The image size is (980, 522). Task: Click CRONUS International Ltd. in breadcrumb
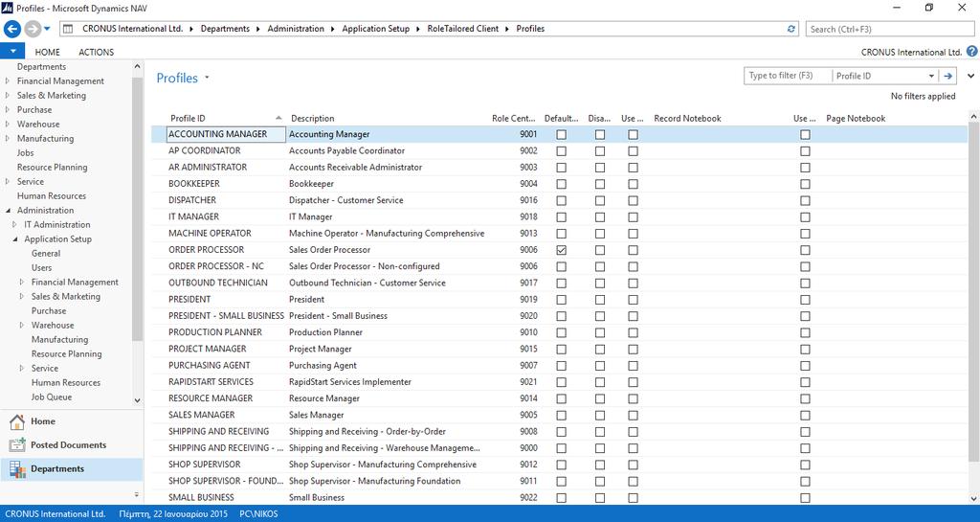(132, 29)
